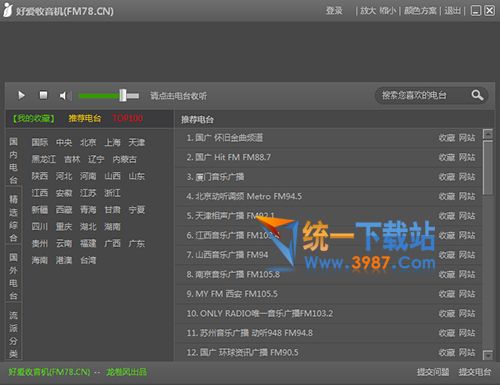500x385 pixels.
Task: Switch to the yellow 推荐电台 tab
Action: point(85,118)
